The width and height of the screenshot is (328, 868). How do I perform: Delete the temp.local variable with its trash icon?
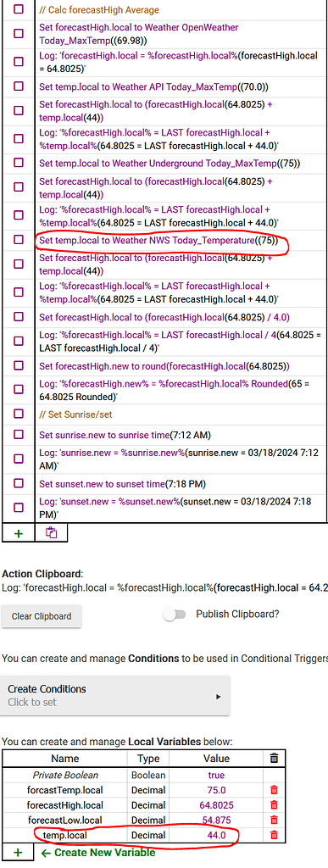click(x=274, y=835)
